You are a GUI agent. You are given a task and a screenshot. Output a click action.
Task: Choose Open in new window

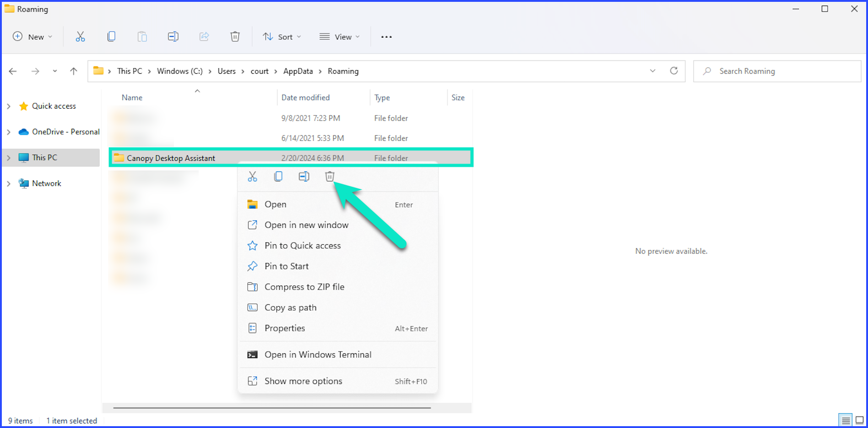coord(338,225)
